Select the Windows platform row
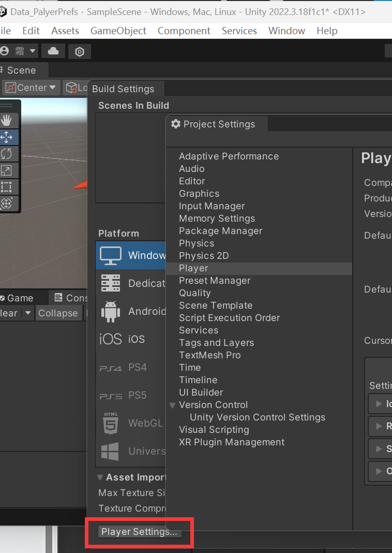 tap(131, 255)
